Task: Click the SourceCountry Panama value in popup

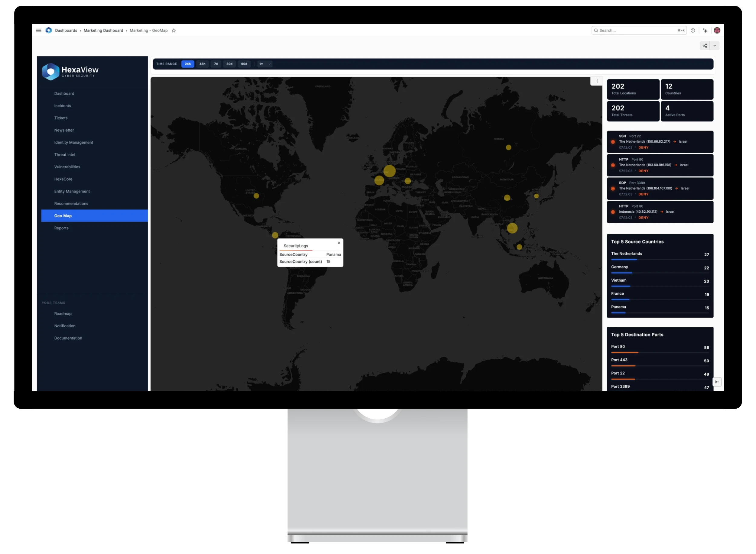Action: (x=334, y=255)
